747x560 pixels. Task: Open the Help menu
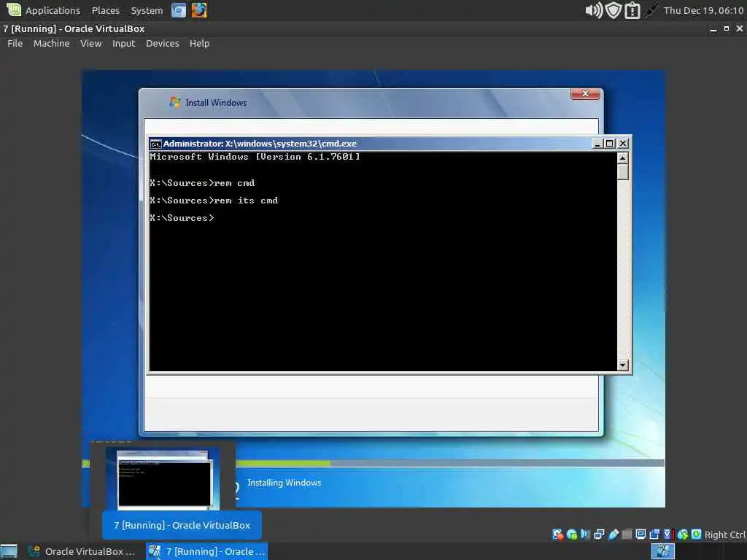[199, 43]
